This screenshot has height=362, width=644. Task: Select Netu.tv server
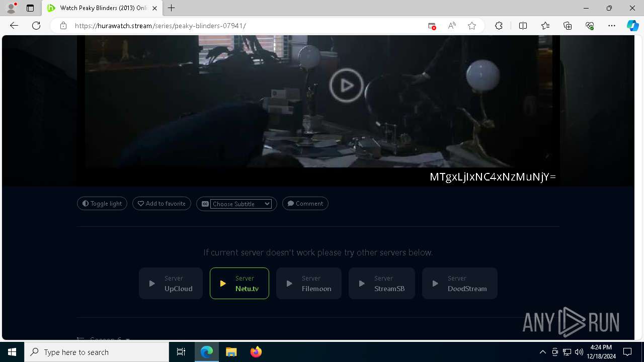(x=239, y=284)
